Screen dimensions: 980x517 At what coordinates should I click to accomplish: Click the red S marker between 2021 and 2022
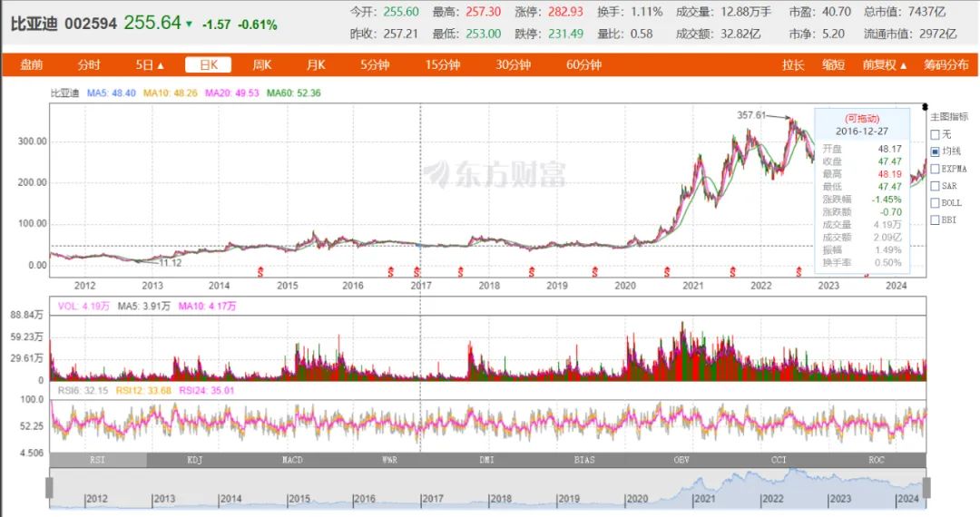point(732,271)
